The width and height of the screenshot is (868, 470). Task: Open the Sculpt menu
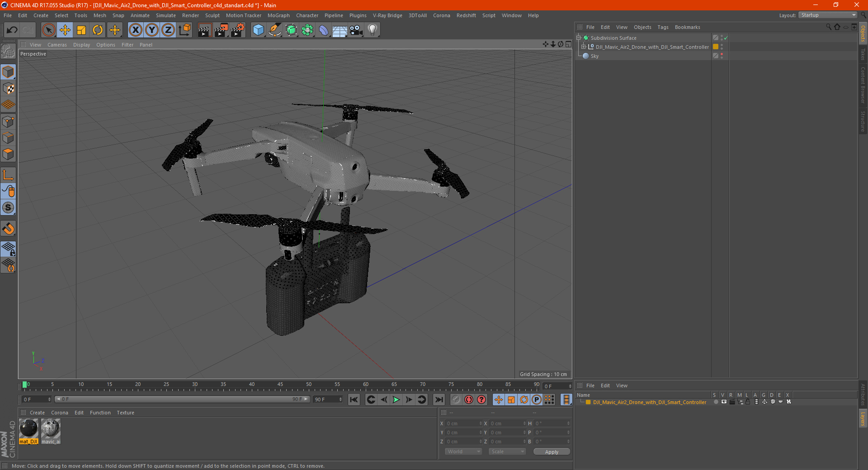212,15
